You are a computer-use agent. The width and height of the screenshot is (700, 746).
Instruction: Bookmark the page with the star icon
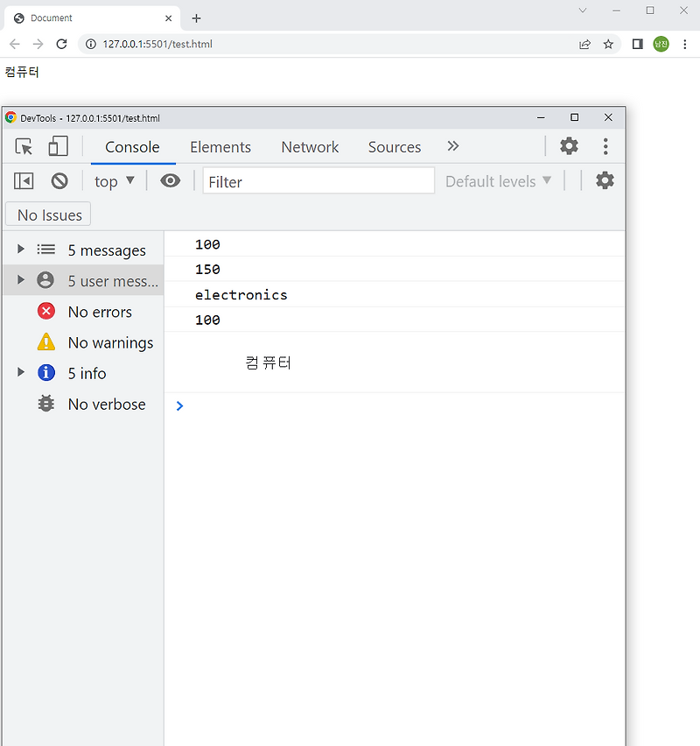point(608,44)
